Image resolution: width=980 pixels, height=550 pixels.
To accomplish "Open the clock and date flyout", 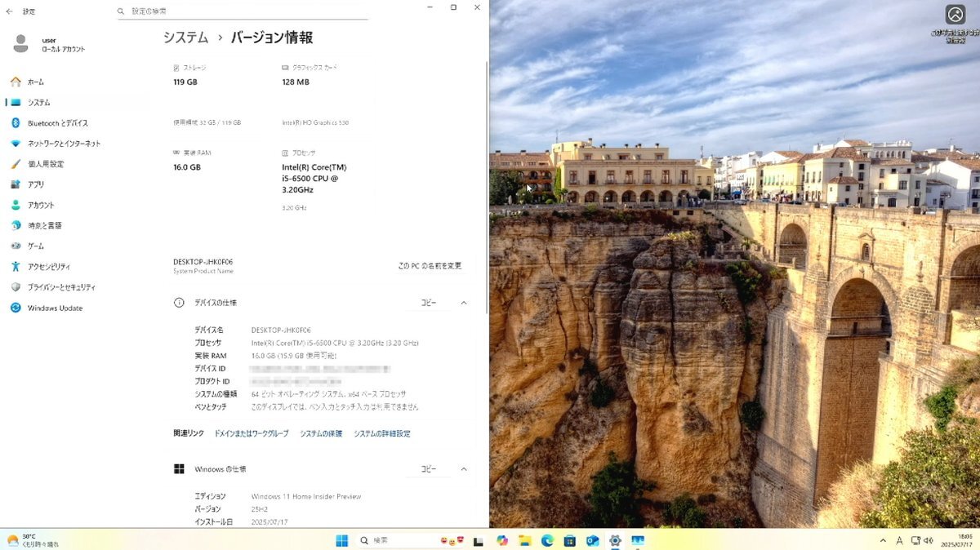I will tap(955, 540).
